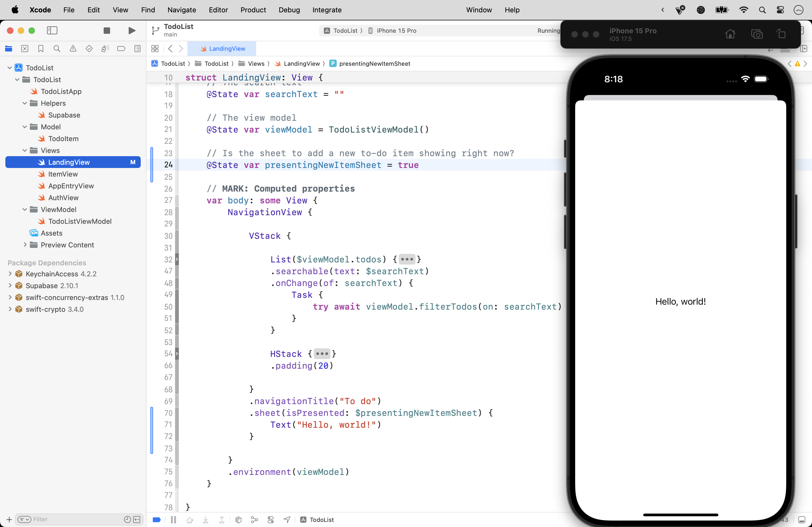
Task: Expand the KeychainAccess package dependency
Action: 10,274
